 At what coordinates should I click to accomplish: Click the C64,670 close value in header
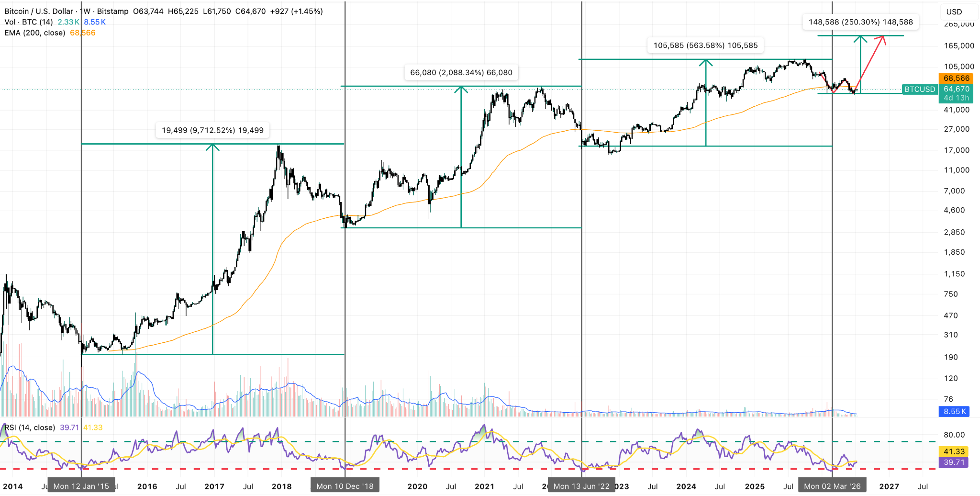click(250, 11)
